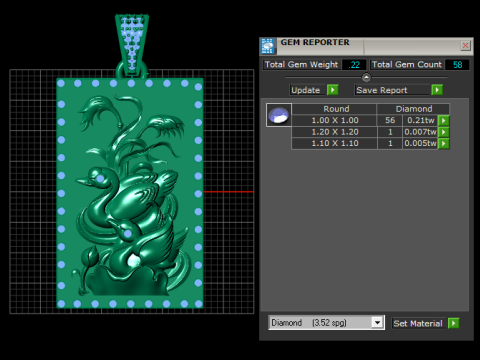This screenshot has height=360, width=480.
Task: Close the Gem Reporter panel
Action: click(x=465, y=45)
